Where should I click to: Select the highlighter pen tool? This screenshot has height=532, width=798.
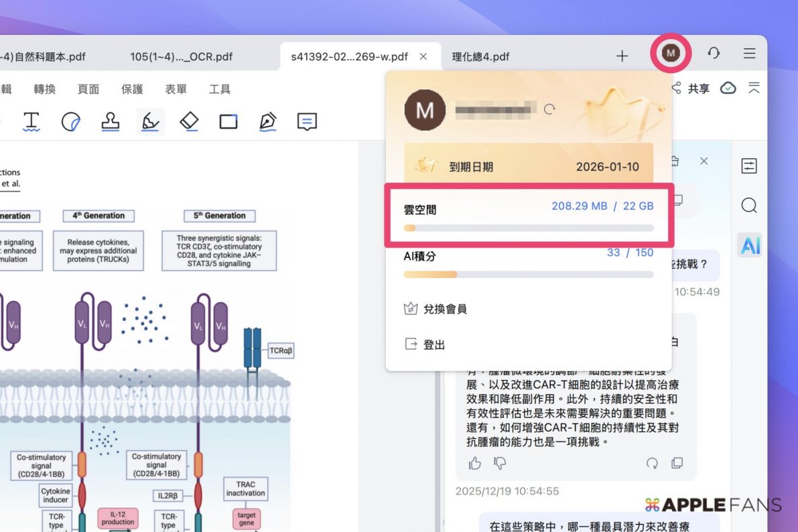click(x=150, y=121)
